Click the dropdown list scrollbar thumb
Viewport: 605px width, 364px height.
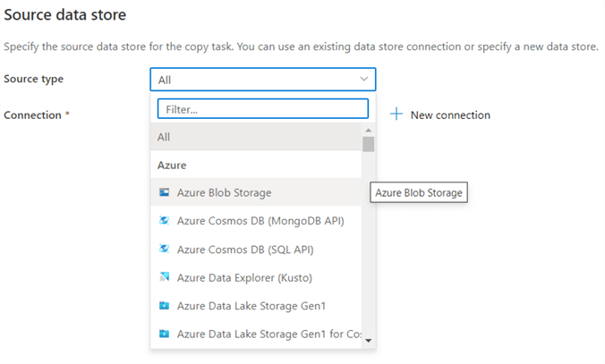pyautogui.click(x=369, y=144)
